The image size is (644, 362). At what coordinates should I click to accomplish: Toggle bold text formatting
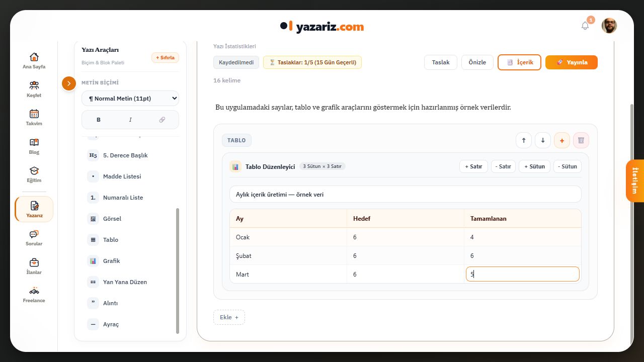pos(99,120)
